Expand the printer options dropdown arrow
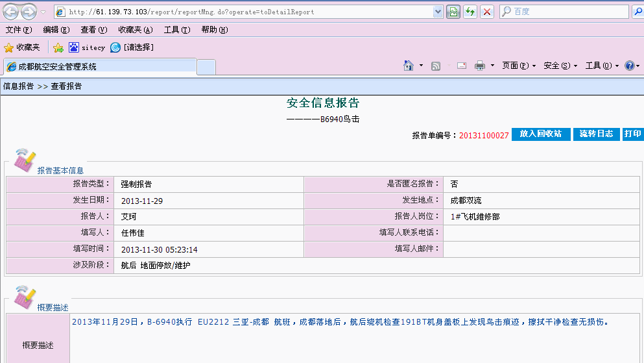 [x=492, y=66]
